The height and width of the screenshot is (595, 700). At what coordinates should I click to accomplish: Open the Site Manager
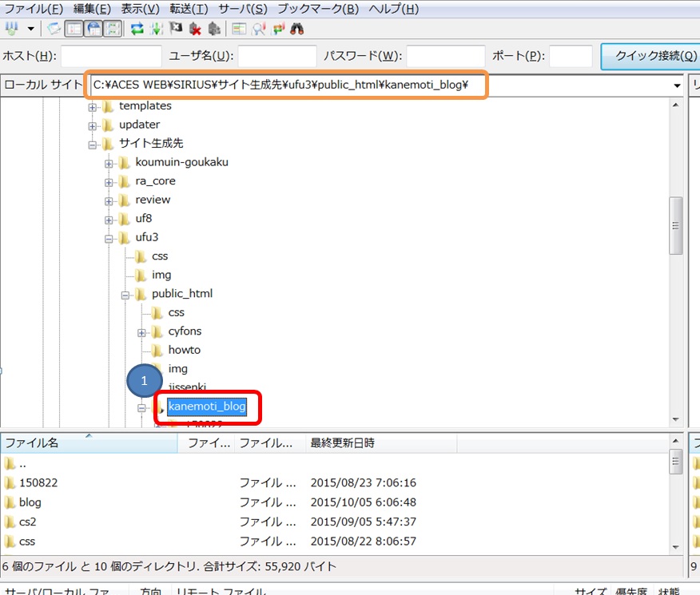point(11,29)
